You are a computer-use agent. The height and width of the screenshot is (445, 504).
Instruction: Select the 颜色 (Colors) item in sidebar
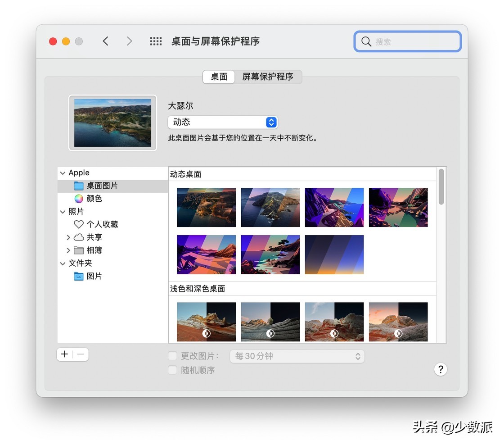(94, 198)
